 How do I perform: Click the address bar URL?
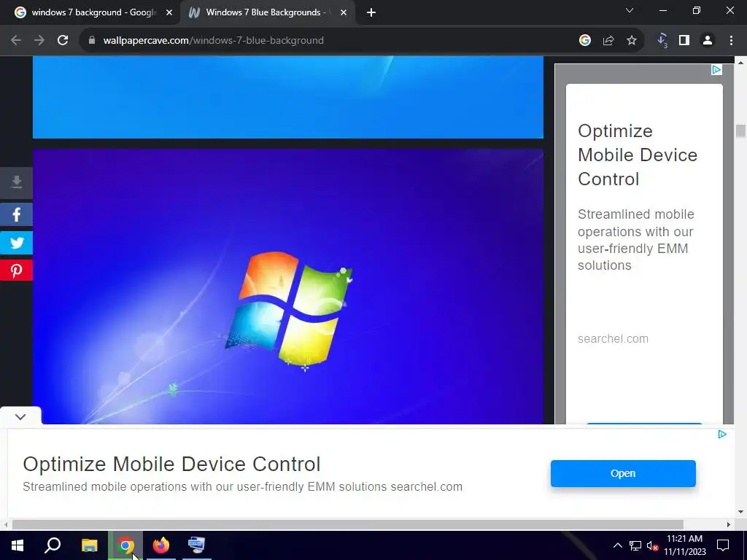[x=214, y=41]
